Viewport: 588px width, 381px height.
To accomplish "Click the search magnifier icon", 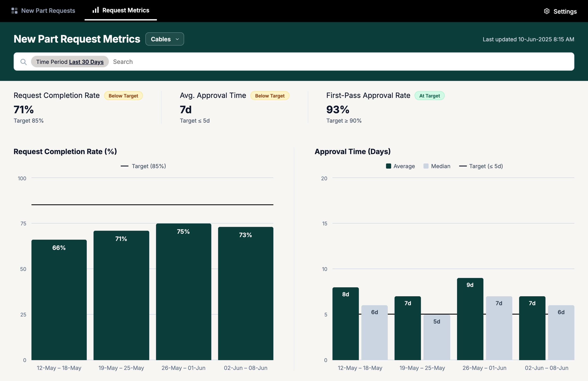I will [x=24, y=62].
